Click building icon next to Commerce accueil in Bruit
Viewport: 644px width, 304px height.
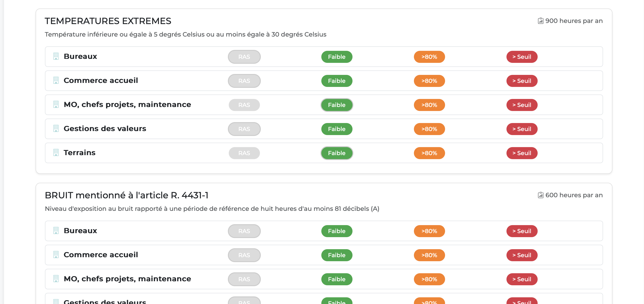[x=56, y=255]
